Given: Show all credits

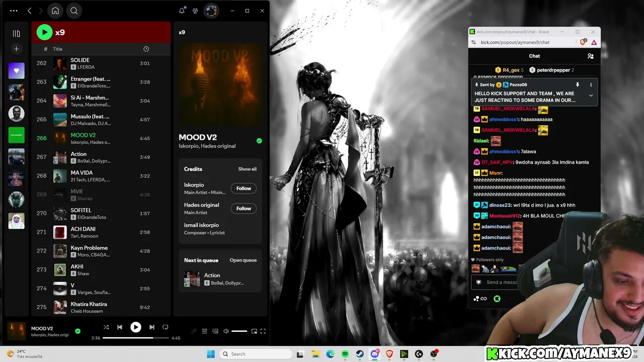Looking at the screenshot, I should coord(247,169).
